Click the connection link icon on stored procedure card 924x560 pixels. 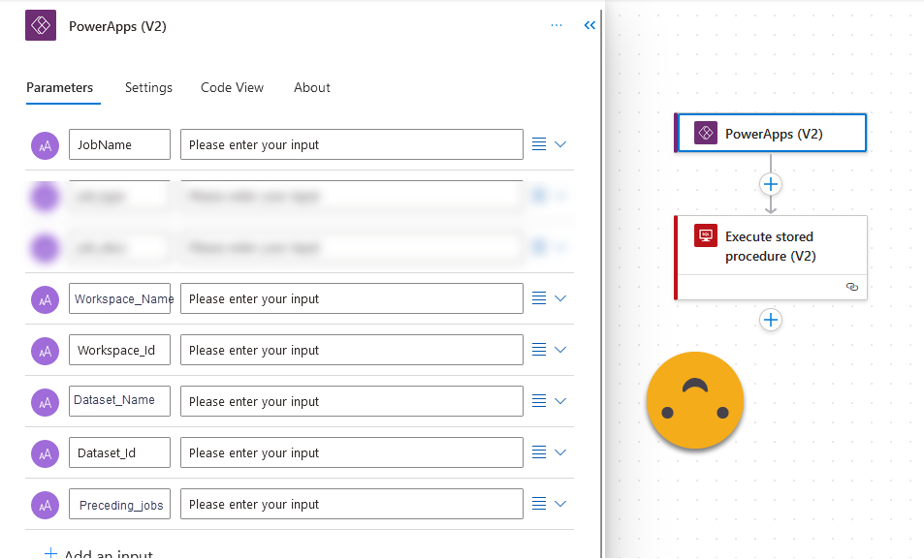(x=851, y=287)
